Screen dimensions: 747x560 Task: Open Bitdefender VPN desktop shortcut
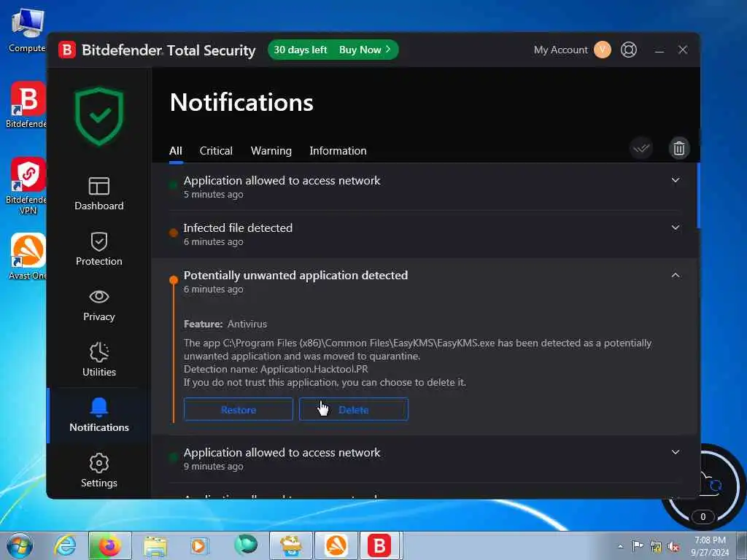click(x=28, y=186)
